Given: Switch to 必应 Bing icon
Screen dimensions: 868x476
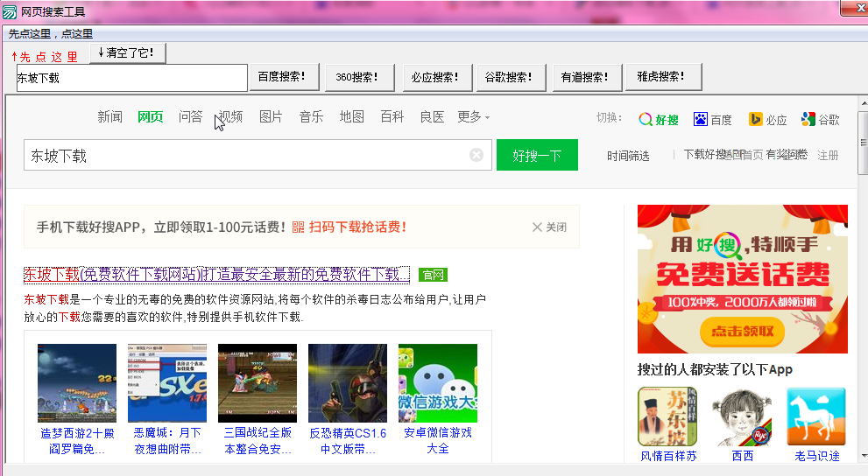Looking at the screenshot, I should (756, 119).
